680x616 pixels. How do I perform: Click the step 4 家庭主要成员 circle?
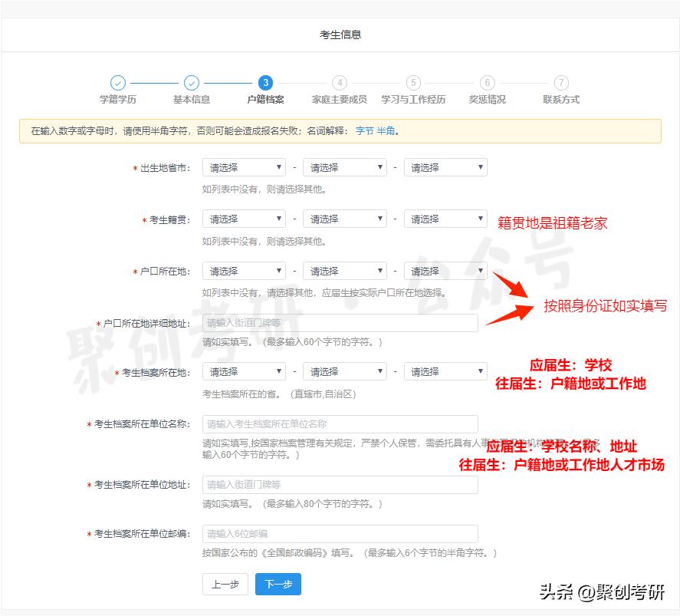point(339,83)
